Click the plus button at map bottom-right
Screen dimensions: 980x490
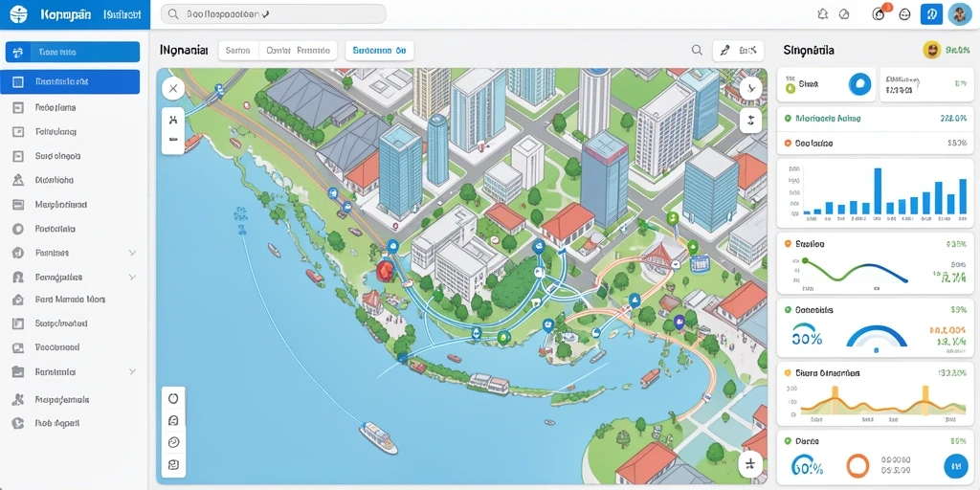coord(750,464)
